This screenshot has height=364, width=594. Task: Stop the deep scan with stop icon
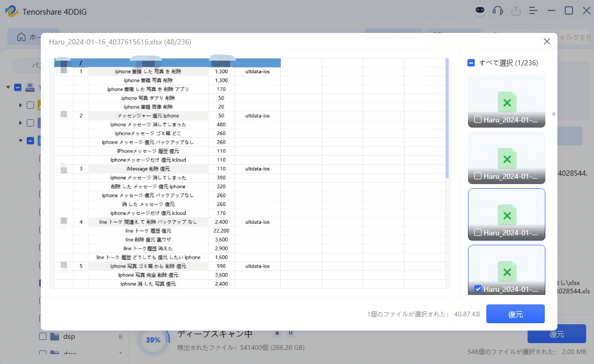[277, 333]
